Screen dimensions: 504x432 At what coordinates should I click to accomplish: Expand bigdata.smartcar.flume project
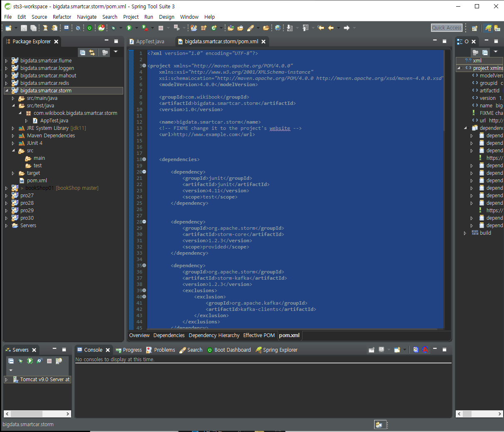click(x=6, y=61)
